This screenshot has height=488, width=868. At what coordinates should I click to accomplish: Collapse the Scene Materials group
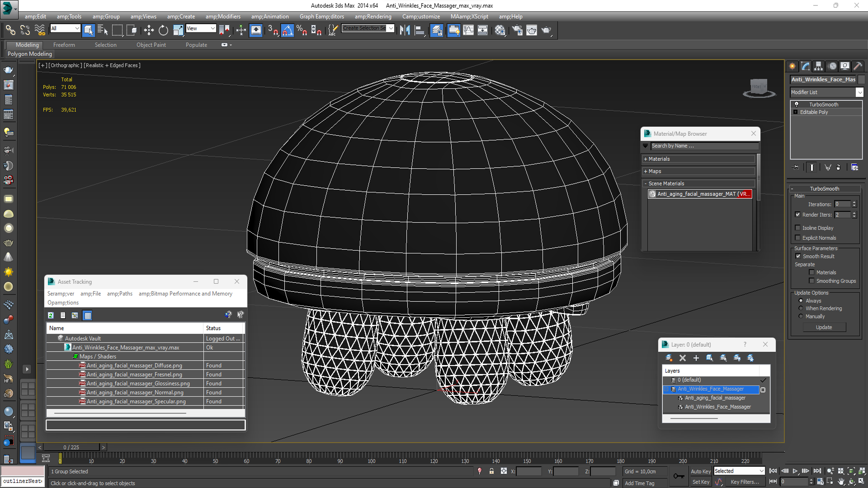click(699, 183)
